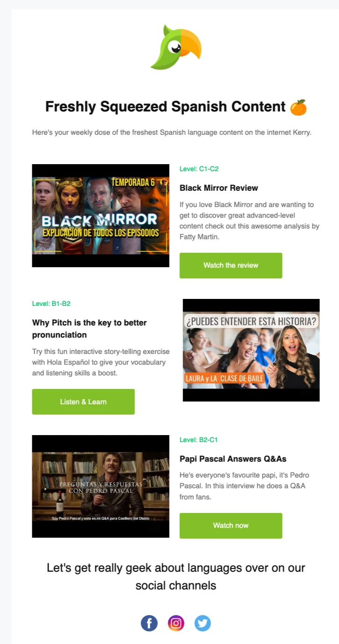Click the Level: B1-B2 label

[x=51, y=304]
